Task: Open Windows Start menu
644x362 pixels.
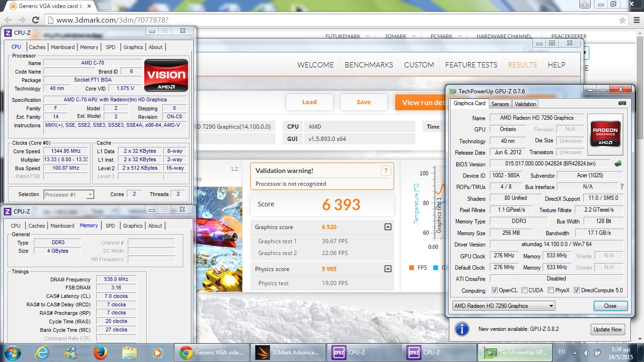Action: tap(12, 353)
